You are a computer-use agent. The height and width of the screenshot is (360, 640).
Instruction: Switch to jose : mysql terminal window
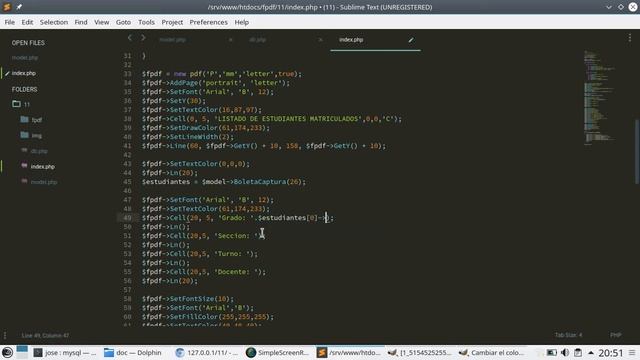pos(64,352)
